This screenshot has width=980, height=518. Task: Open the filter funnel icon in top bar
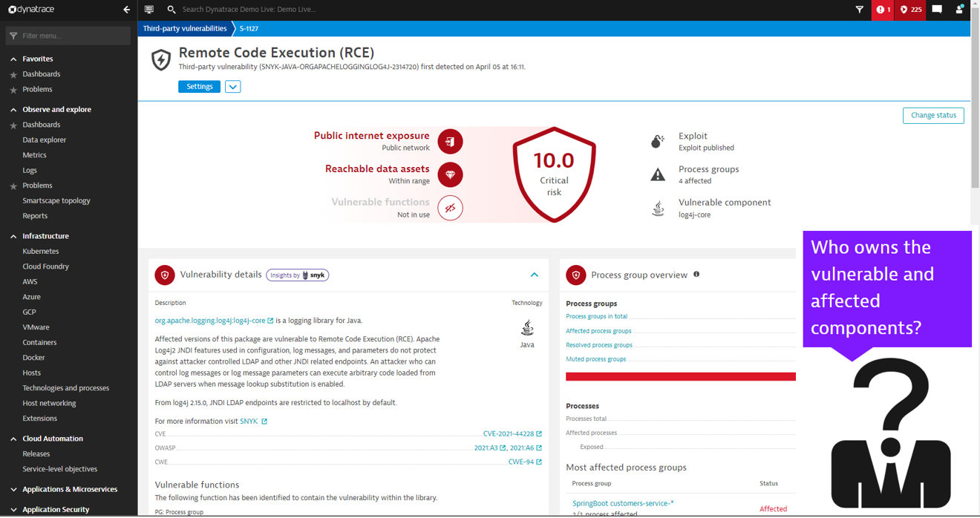click(x=860, y=10)
